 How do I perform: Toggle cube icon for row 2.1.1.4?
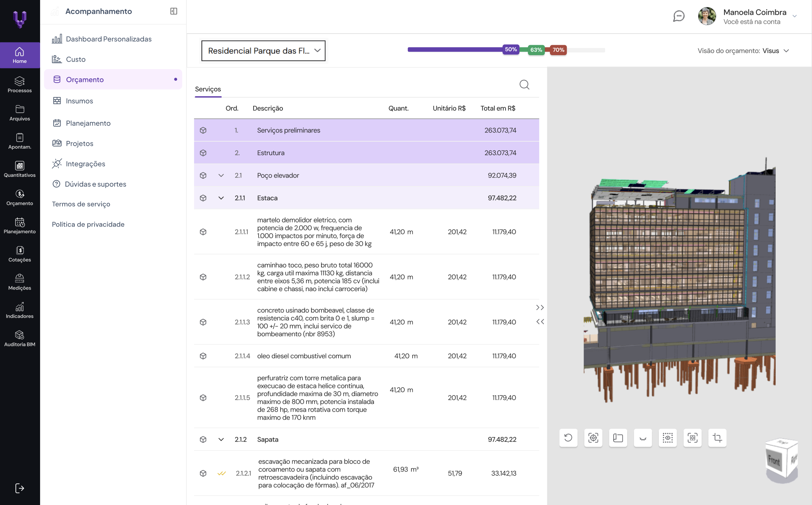point(203,356)
